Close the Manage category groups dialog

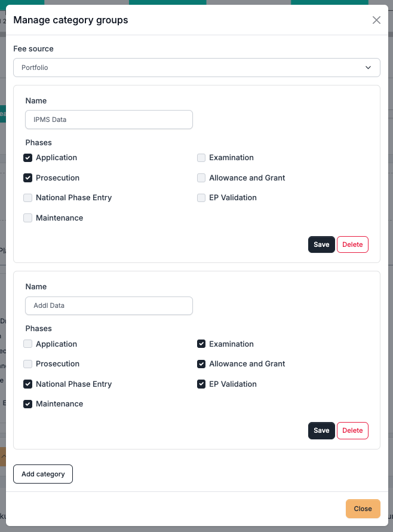point(363,509)
